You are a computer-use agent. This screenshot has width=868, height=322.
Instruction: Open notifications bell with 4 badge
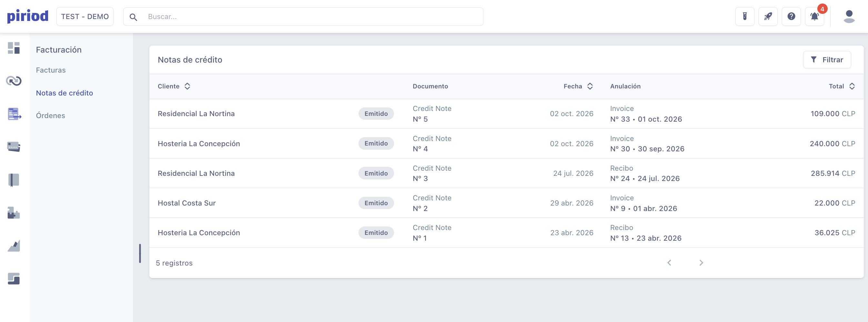(x=814, y=16)
